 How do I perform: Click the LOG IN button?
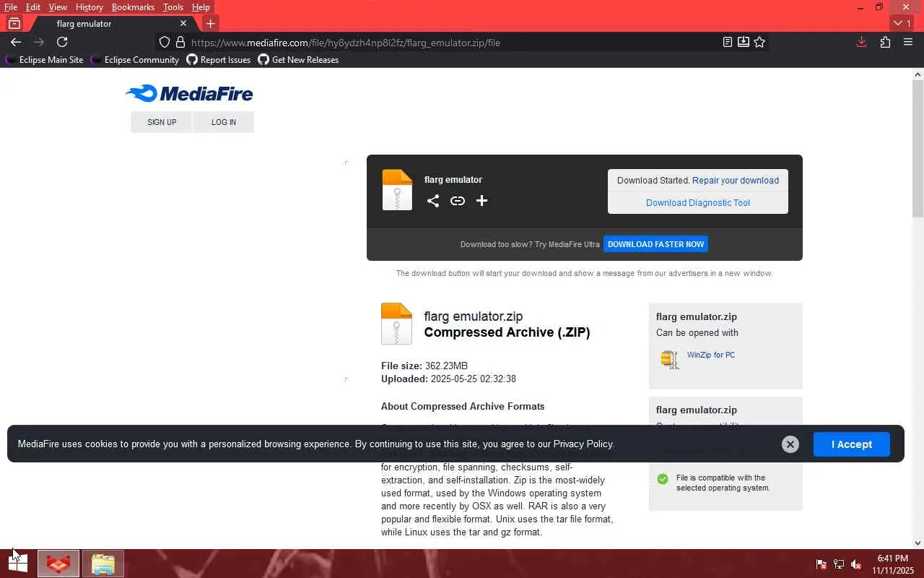coord(224,122)
